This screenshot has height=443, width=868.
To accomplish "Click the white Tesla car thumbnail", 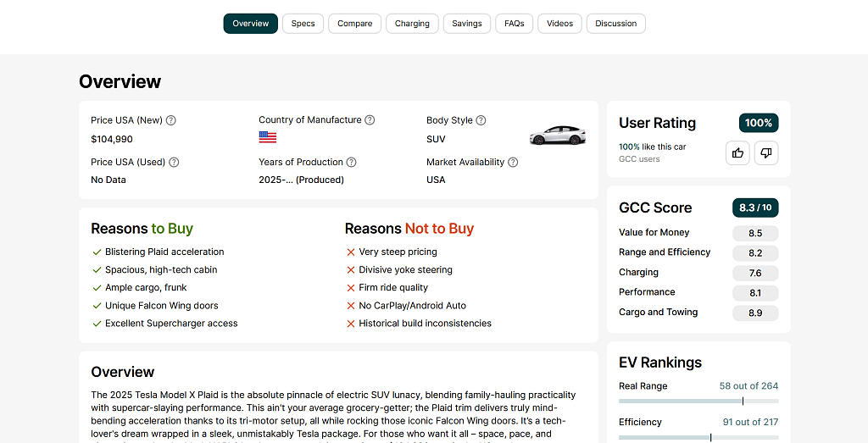I will pyautogui.click(x=558, y=136).
